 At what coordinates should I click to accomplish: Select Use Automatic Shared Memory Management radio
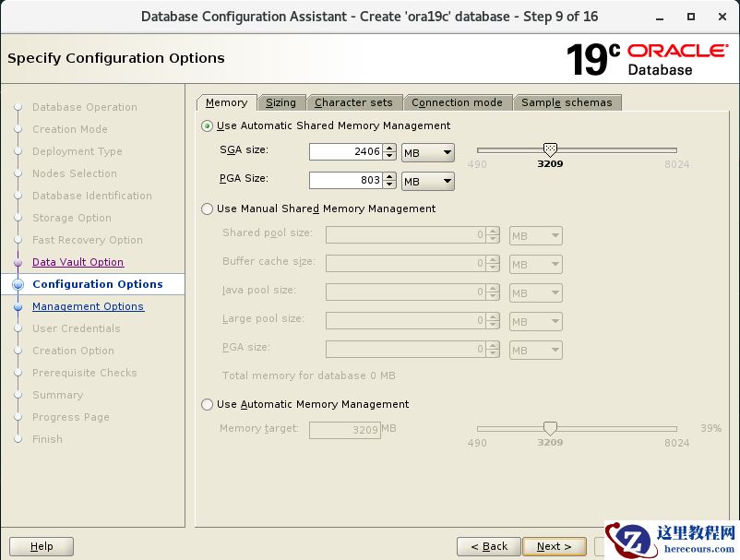click(x=207, y=126)
